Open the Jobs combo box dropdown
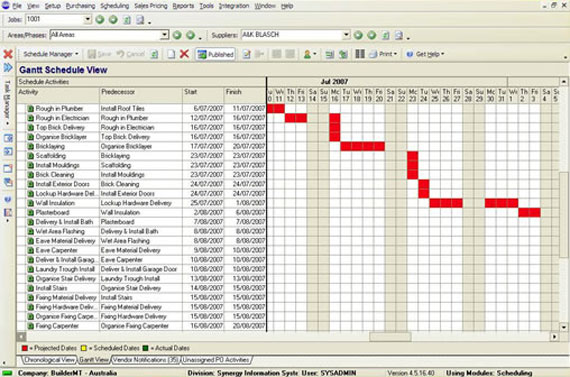 tap(87, 19)
